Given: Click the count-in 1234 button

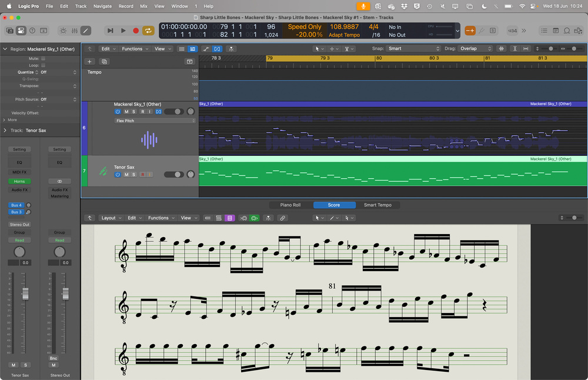Looking at the screenshot, I should tap(512, 31).
